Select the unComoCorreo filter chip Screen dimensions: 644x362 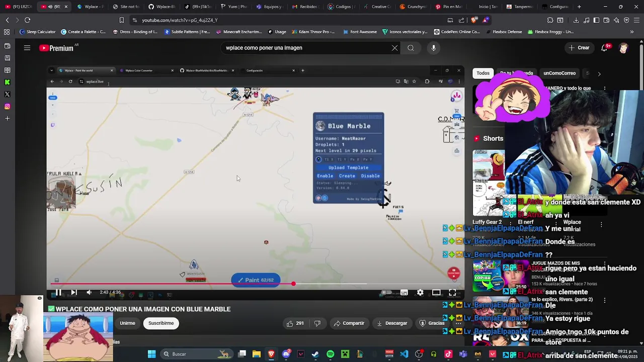tap(559, 73)
